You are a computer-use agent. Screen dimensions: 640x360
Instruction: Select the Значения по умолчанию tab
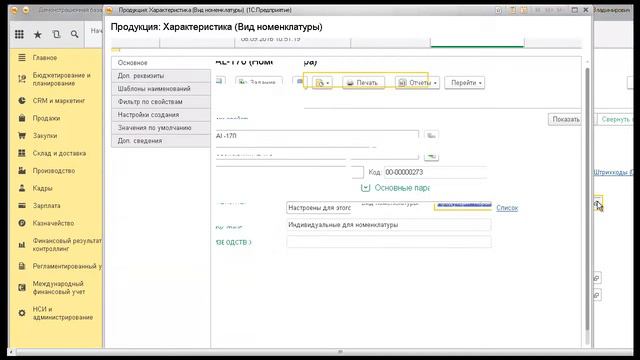161,128
